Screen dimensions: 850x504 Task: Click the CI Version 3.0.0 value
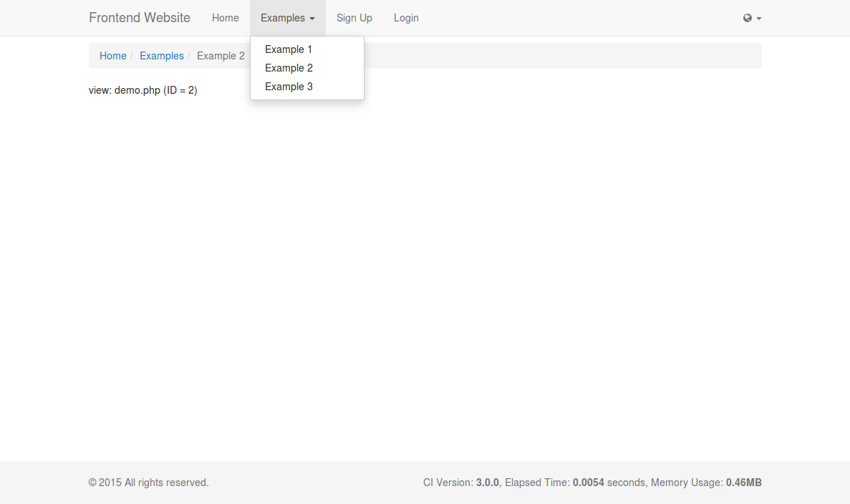[x=487, y=483]
